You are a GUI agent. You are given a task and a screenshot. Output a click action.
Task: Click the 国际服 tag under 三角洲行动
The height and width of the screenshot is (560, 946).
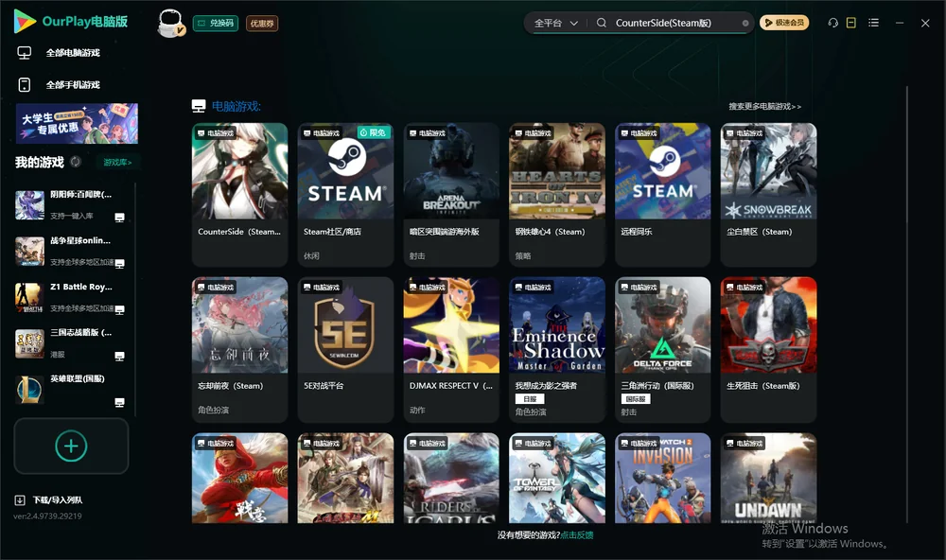[x=636, y=399]
